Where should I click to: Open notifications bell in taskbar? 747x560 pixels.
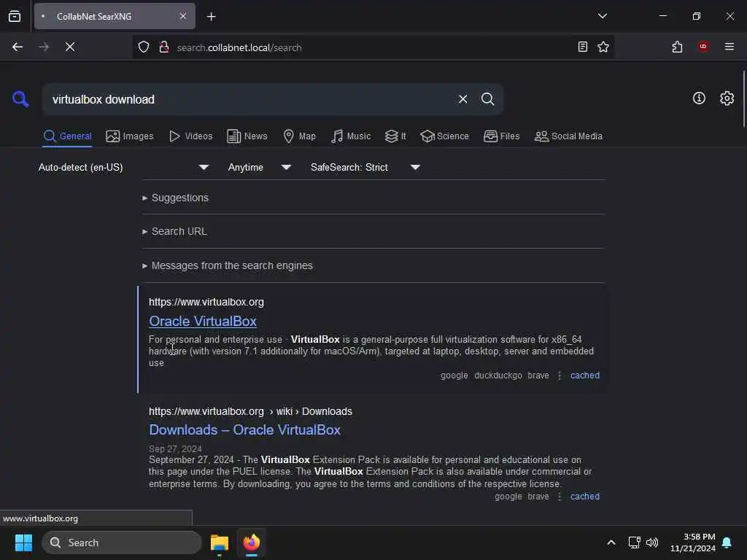[727, 542]
